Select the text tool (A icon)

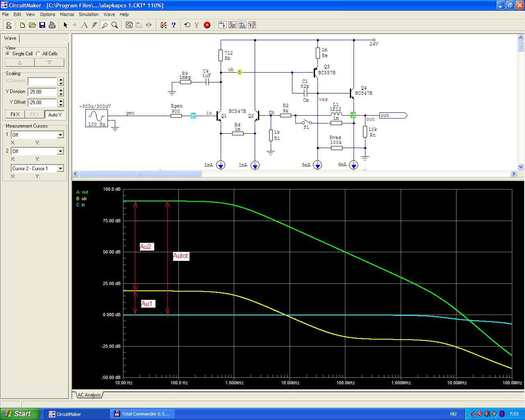pyautogui.click(x=84, y=25)
